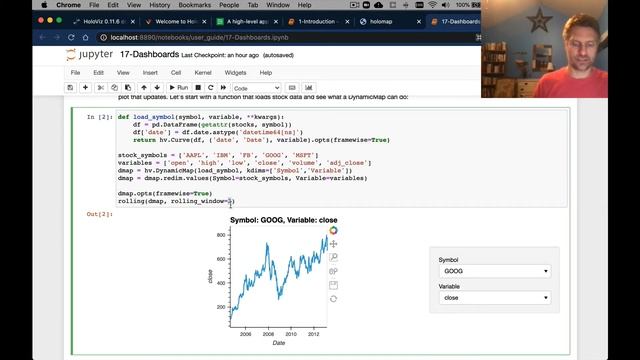This screenshot has height=360, width=640.
Task: Open the Symbol GOOG dropdown
Action: 495,271
